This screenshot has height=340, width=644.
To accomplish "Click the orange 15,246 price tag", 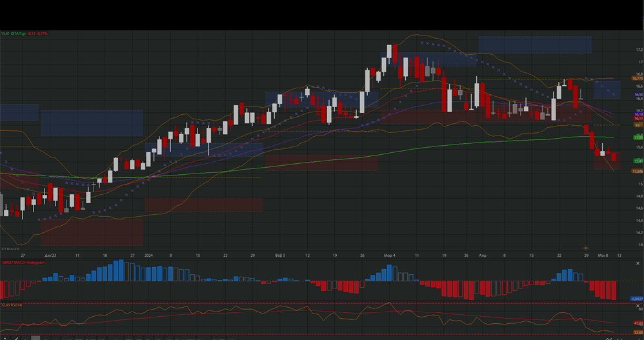I will point(638,171).
